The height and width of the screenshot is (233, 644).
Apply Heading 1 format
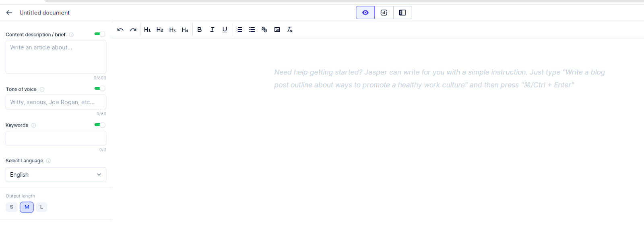coord(147,30)
